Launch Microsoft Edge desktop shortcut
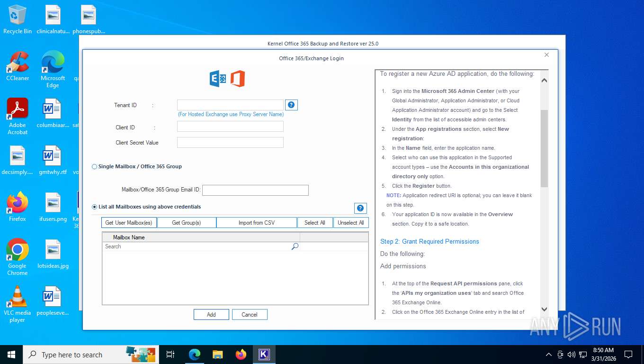Viewport: 644px width, 364px height. point(53,69)
